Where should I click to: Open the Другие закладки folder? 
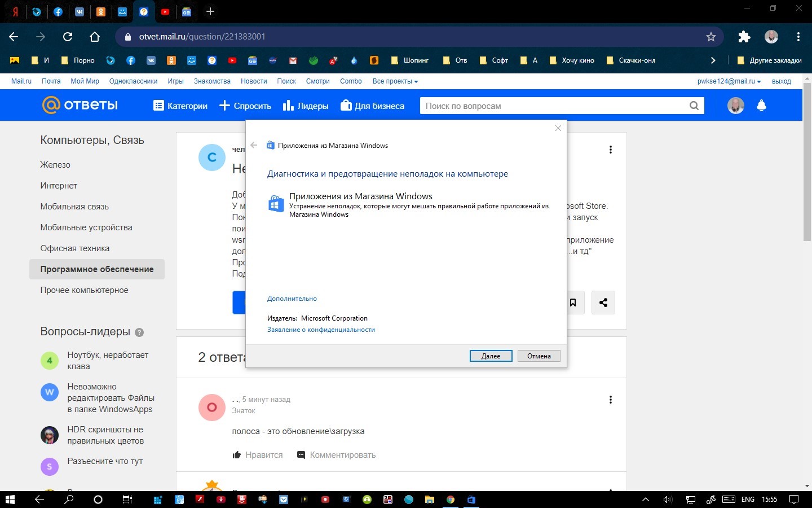point(769,60)
